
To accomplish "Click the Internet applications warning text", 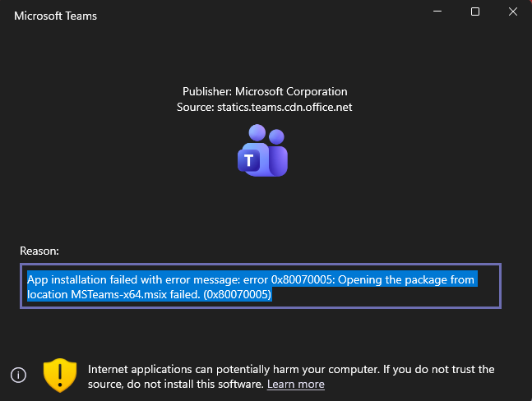I will (291, 376).
